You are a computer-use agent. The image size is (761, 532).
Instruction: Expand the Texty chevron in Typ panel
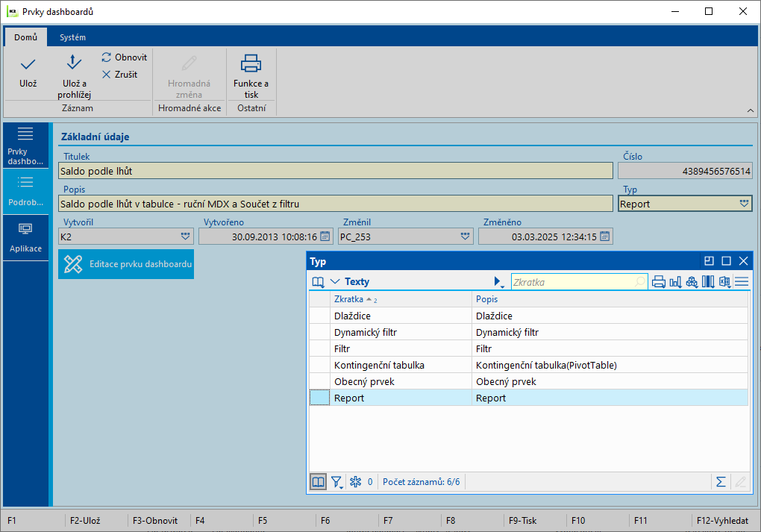[x=335, y=282]
